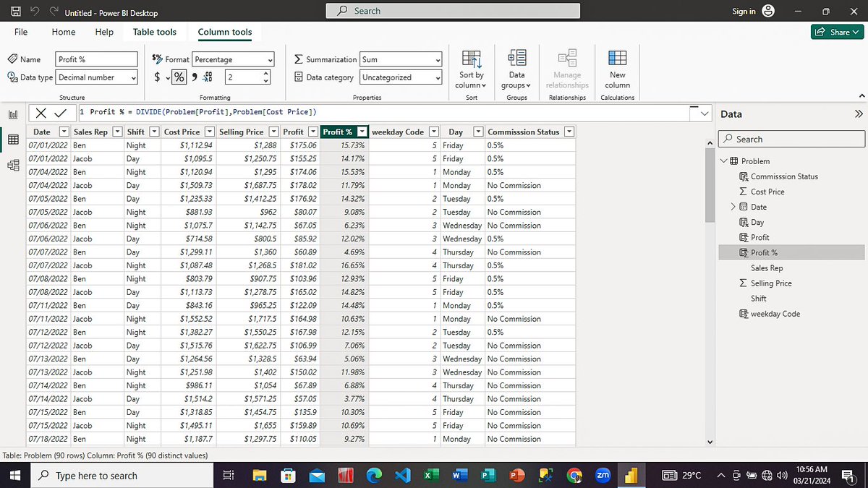The height and width of the screenshot is (488, 868).
Task: Open currency format dropdown arrow
Action: click(x=168, y=78)
